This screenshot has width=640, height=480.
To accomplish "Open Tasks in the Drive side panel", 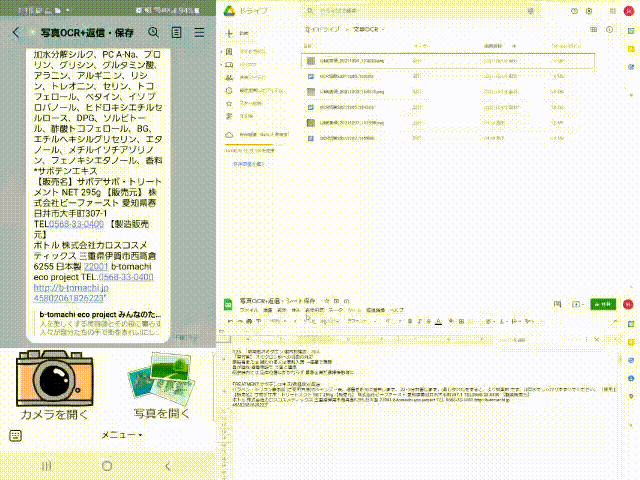I will pyautogui.click(x=631, y=67).
